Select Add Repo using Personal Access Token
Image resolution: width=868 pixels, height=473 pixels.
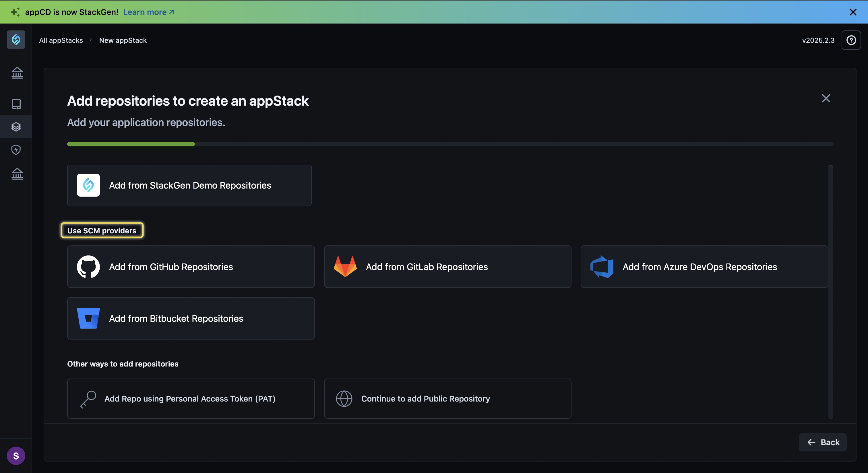pyautogui.click(x=191, y=399)
